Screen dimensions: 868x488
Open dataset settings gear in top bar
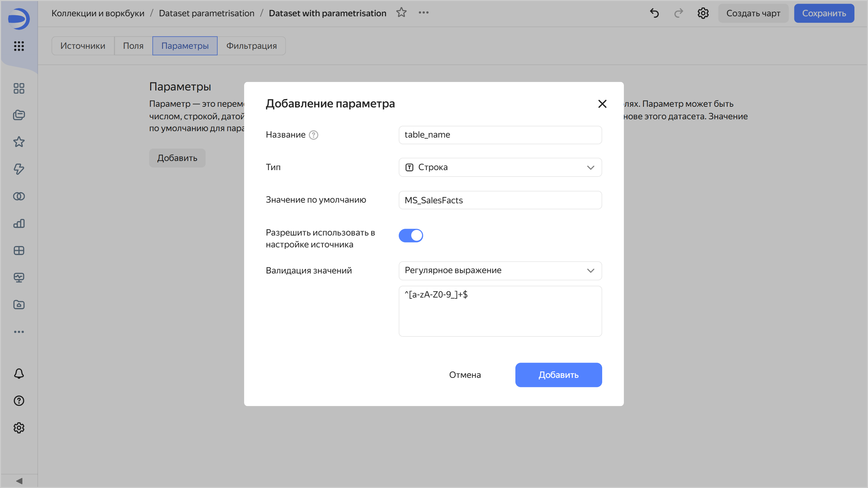[x=703, y=13]
